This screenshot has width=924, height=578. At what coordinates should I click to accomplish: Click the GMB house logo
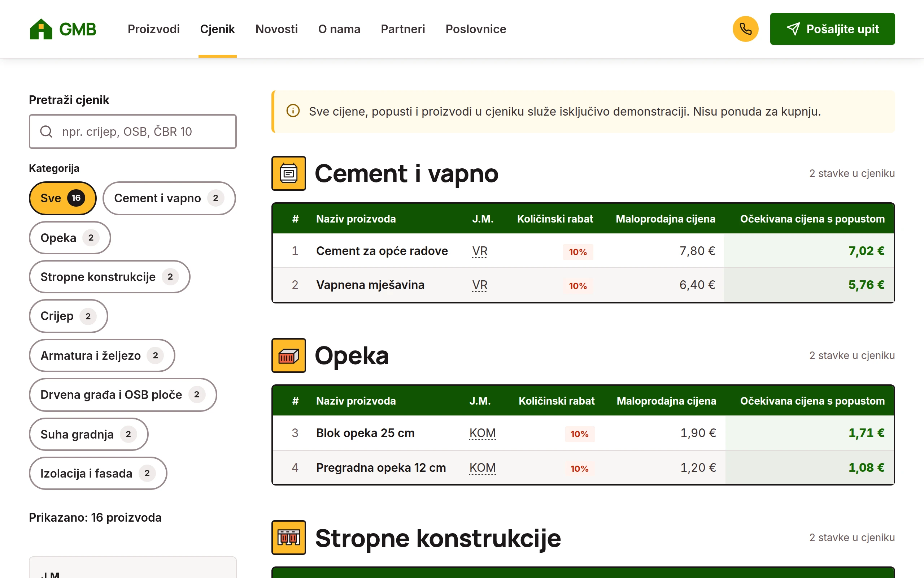(62, 29)
